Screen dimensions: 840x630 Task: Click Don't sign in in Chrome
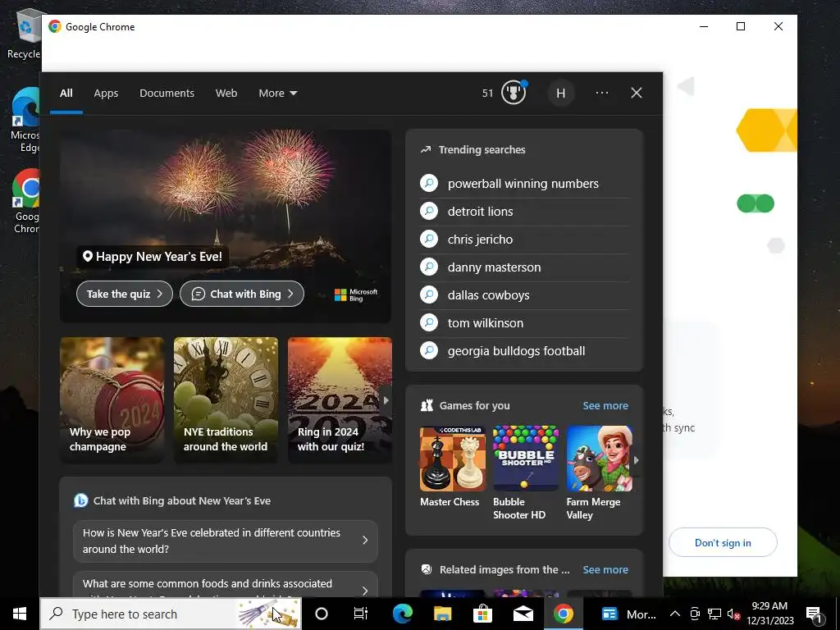723,542
